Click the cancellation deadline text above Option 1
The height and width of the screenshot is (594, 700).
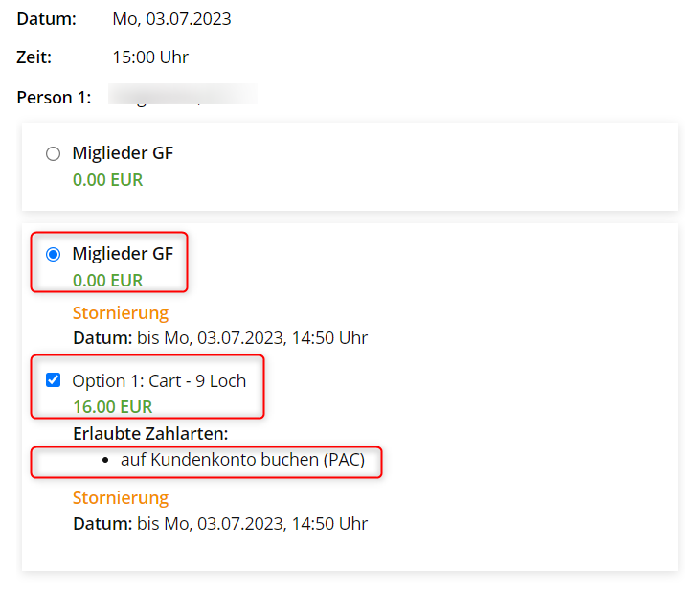point(220,337)
